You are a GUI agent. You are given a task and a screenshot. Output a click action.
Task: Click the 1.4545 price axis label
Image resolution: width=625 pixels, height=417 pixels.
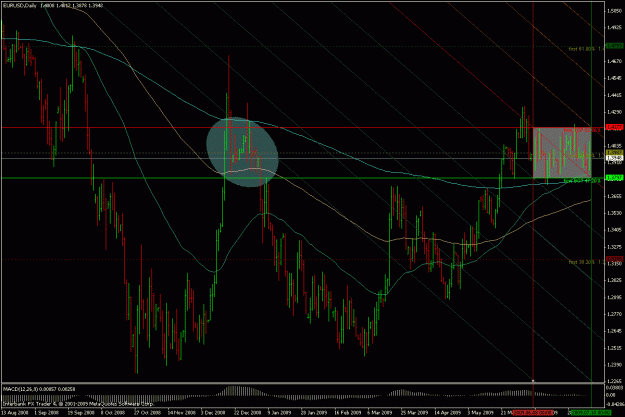coord(614,78)
